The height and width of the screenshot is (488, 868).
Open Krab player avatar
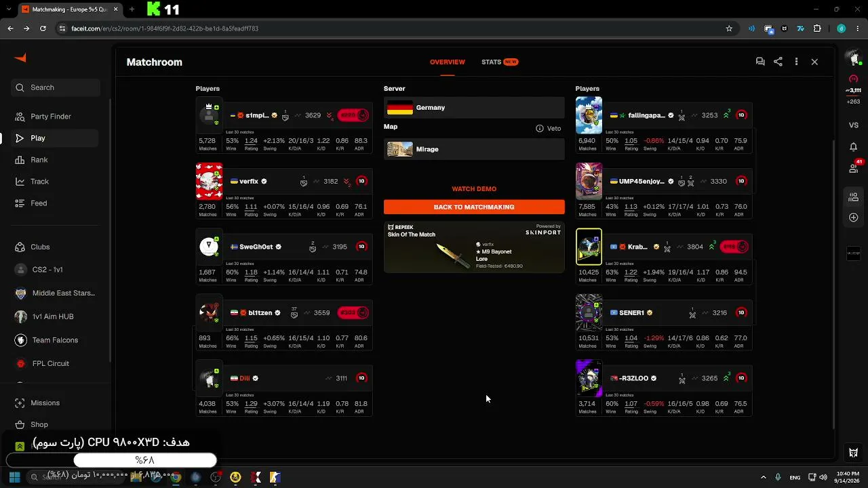(589, 247)
